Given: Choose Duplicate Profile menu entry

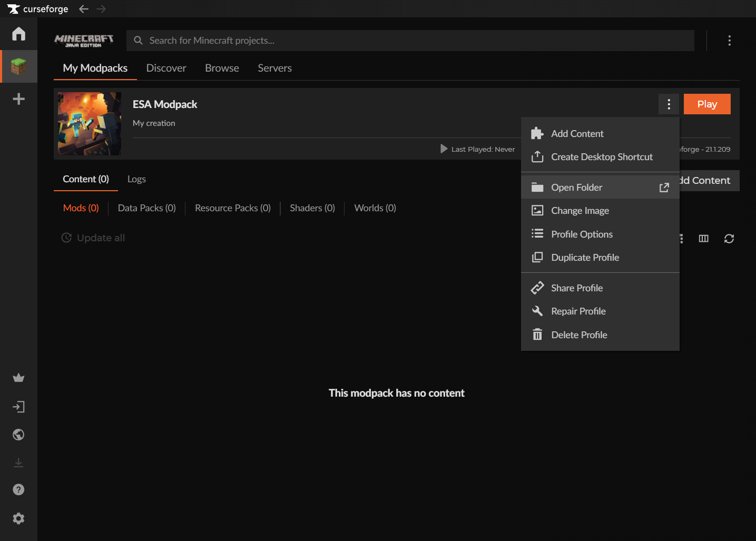Looking at the screenshot, I should click(585, 258).
